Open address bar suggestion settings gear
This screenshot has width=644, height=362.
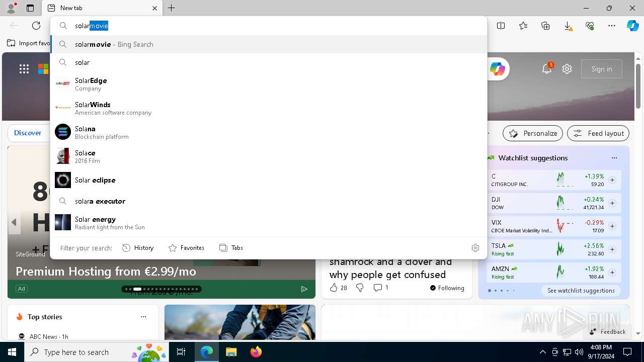(x=475, y=248)
